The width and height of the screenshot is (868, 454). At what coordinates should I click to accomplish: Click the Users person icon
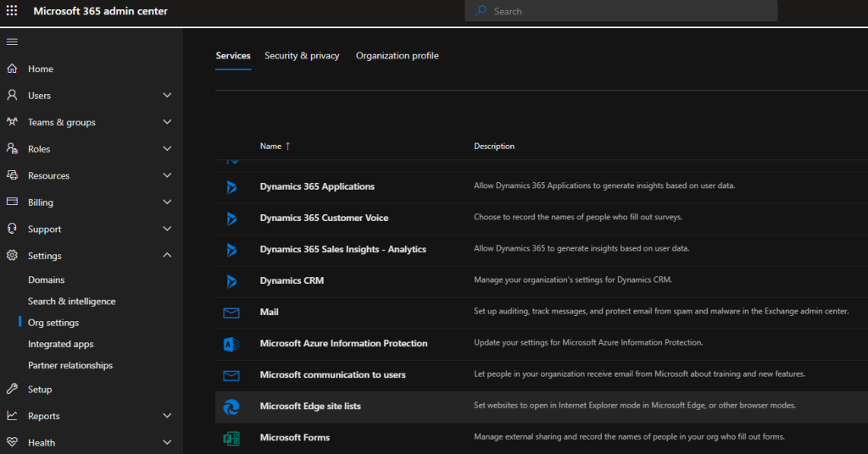pyautogui.click(x=12, y=95)
